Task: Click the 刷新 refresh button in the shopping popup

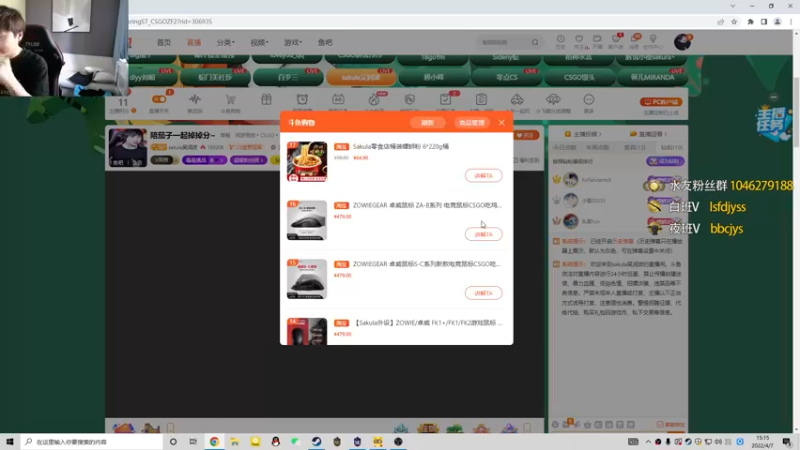Action: (427, 122)
